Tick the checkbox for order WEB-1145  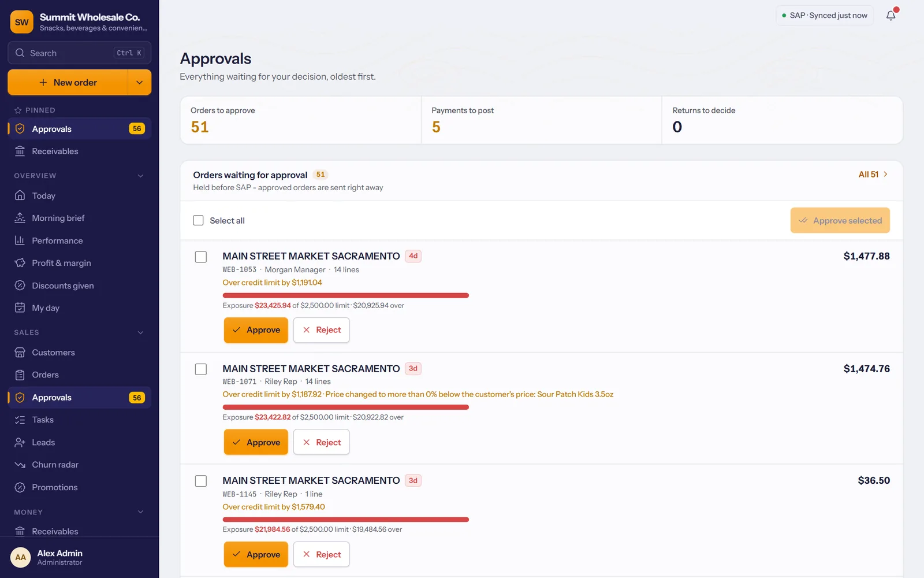tap(201, 481)
